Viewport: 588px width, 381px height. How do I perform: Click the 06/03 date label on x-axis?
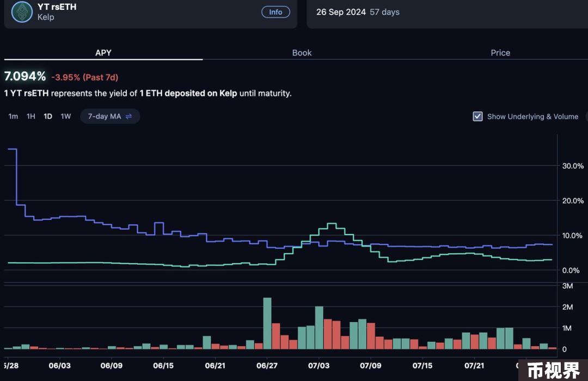coord(60,366)
